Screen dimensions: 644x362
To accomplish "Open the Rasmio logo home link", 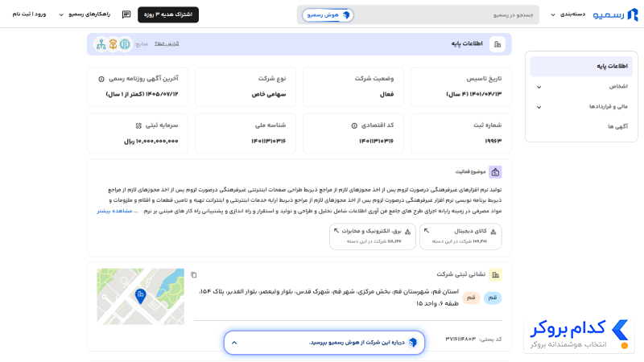I will [616, 14].
